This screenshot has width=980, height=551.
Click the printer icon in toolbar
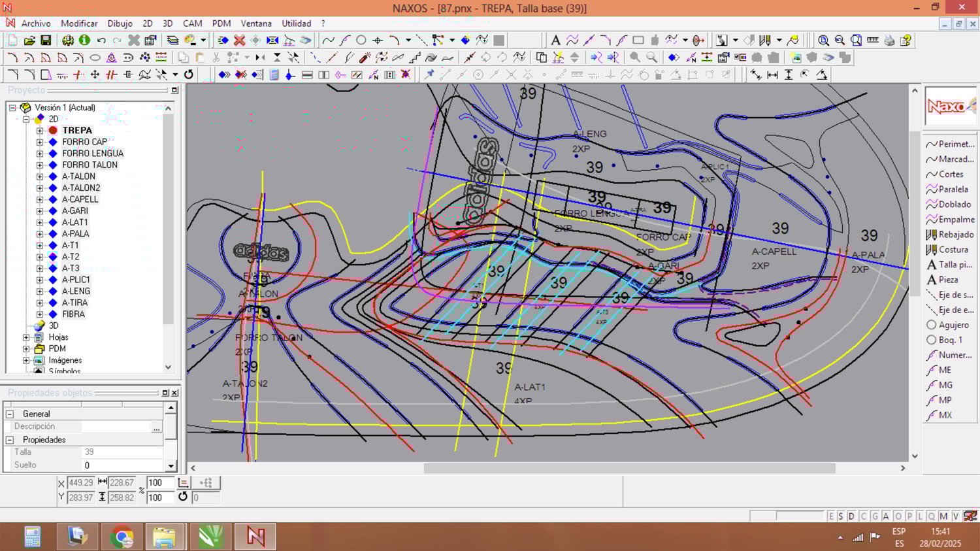(889, 41)
